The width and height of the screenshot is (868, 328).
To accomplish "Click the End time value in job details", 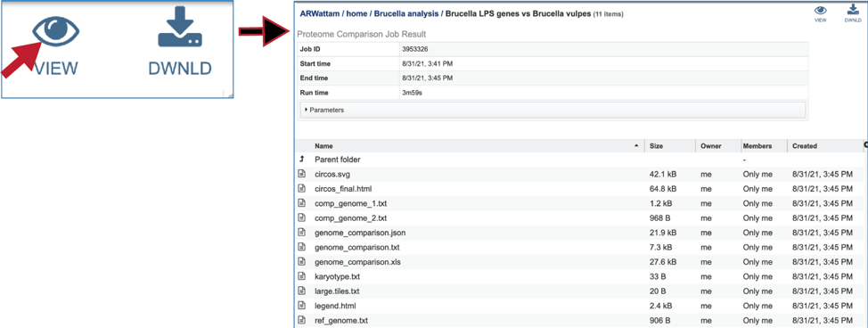I will 428,78.
